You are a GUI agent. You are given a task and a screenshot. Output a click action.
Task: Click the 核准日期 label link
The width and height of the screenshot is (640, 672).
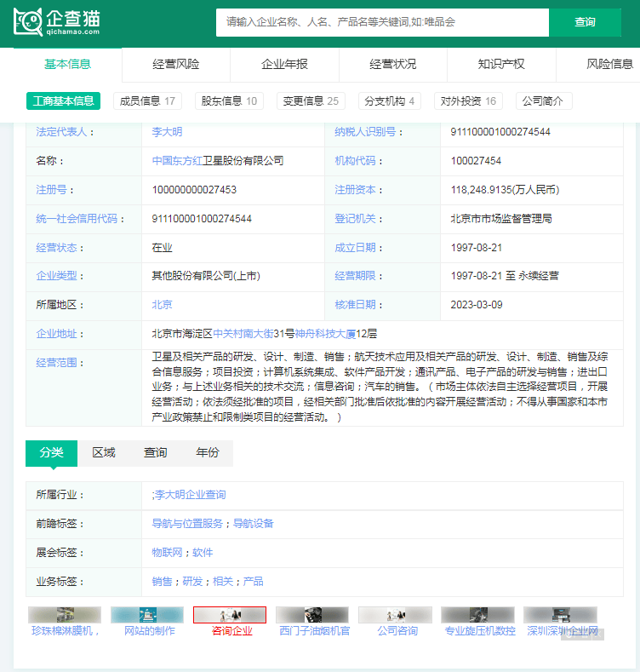tap(355, 305)
